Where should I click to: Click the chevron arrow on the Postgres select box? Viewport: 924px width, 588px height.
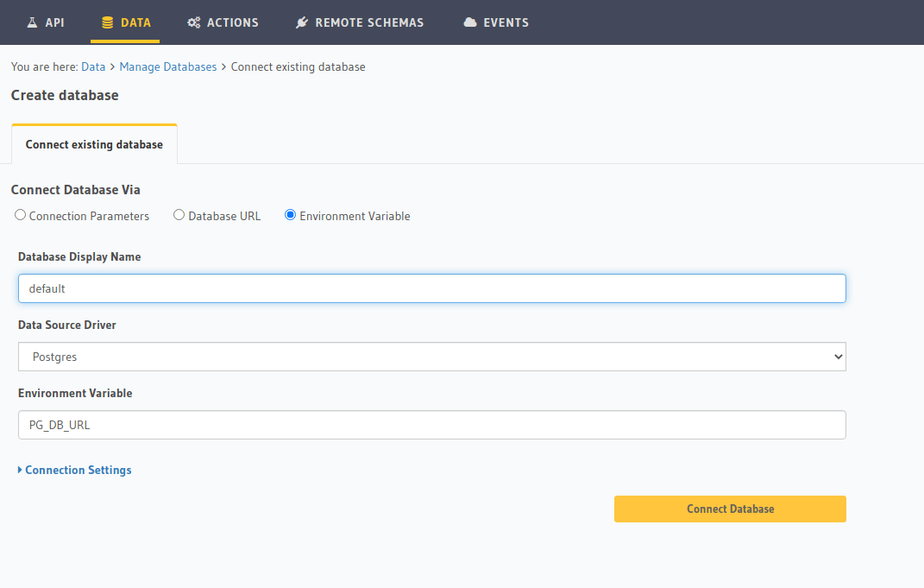tap(837, 357)
